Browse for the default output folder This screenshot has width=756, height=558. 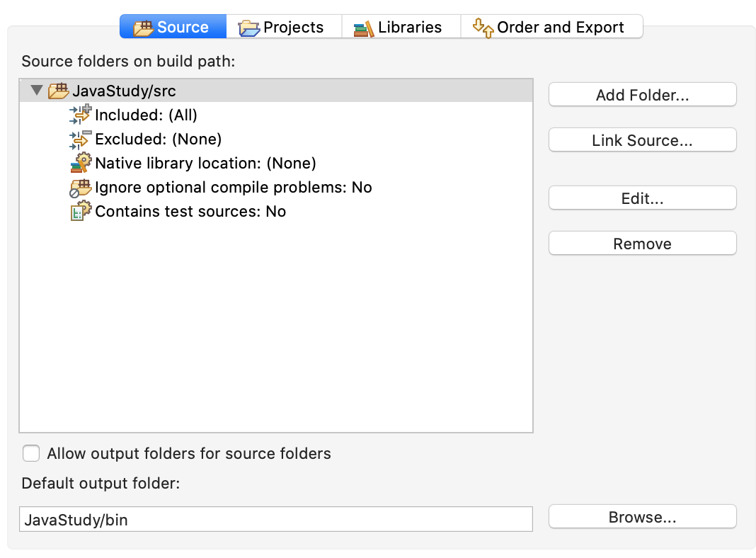tap(642, 517)
